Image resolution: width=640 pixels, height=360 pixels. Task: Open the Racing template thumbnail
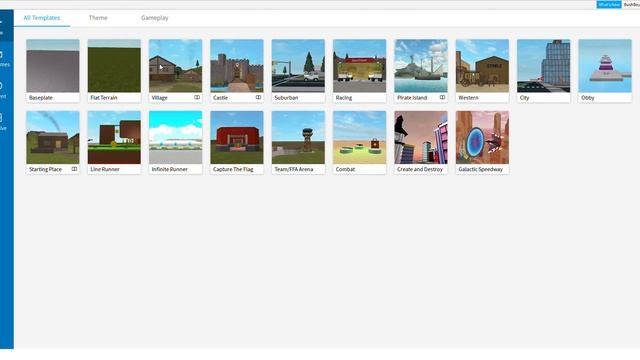(360, 66)
